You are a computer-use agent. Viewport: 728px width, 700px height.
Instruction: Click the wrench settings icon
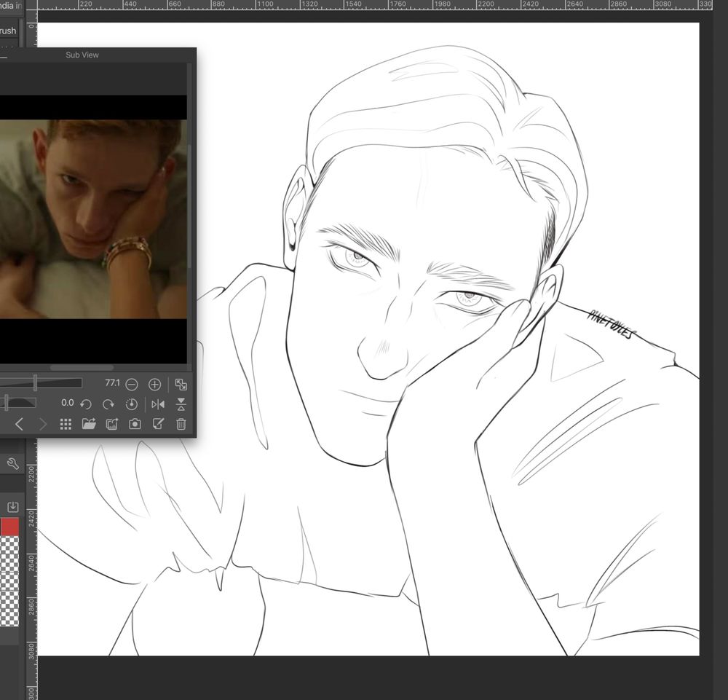(x=12, y=463)
